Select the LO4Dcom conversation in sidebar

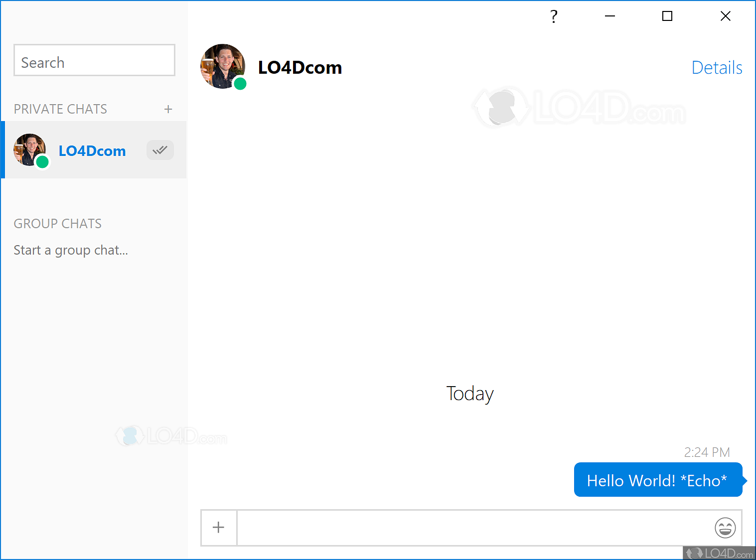click(x=92, y=150)
